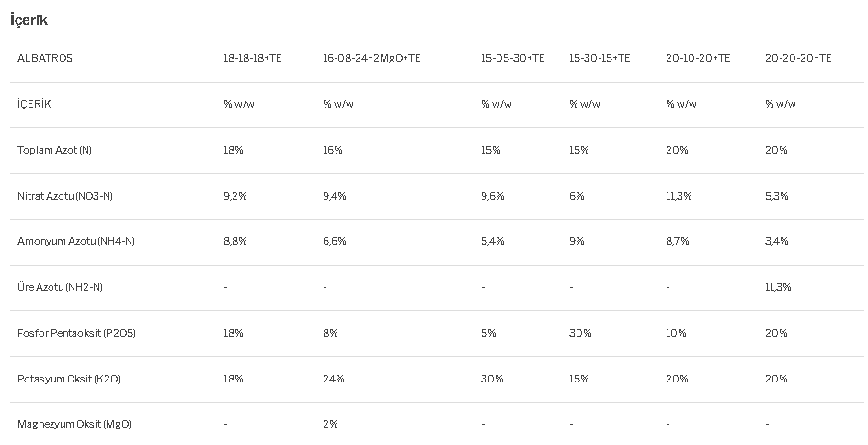Click the Magnezyum Oksit (MgO) row label
868x445 pixels.
pyautogui.click(x=74, y=424)
